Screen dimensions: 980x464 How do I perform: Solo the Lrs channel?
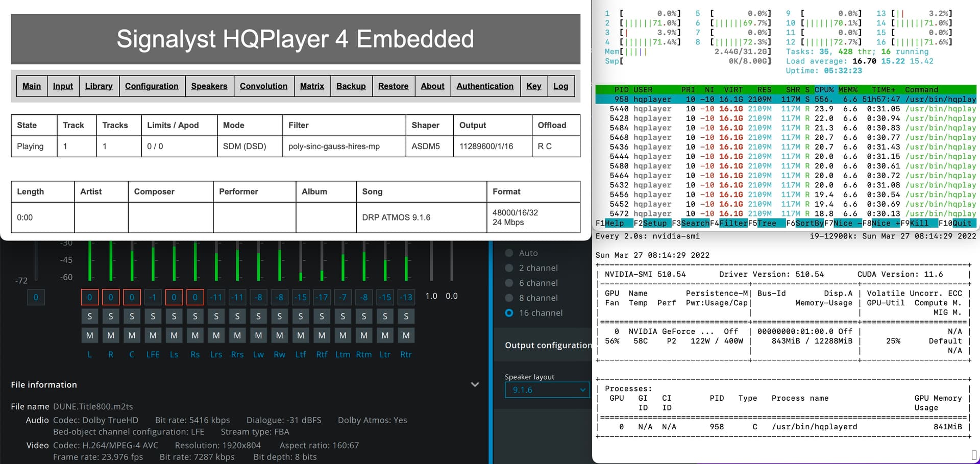point(216,316)
